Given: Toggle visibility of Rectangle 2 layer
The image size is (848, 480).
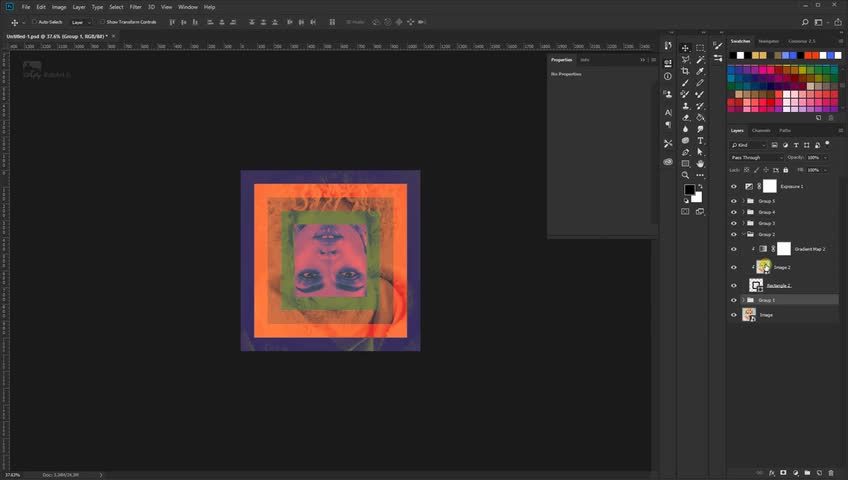Looking at the screenshot, I should pyautogui.click(x=734, y=285).
